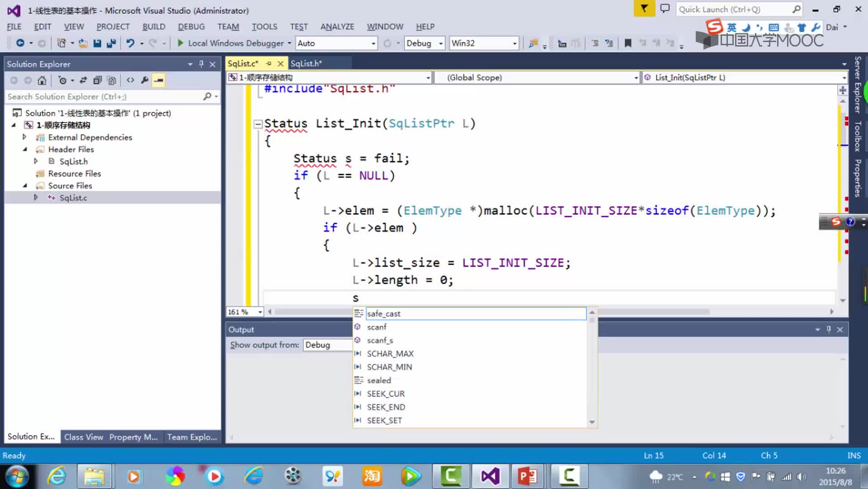
Task: Open the Toolbox side tab
Action: pos(857,136)
